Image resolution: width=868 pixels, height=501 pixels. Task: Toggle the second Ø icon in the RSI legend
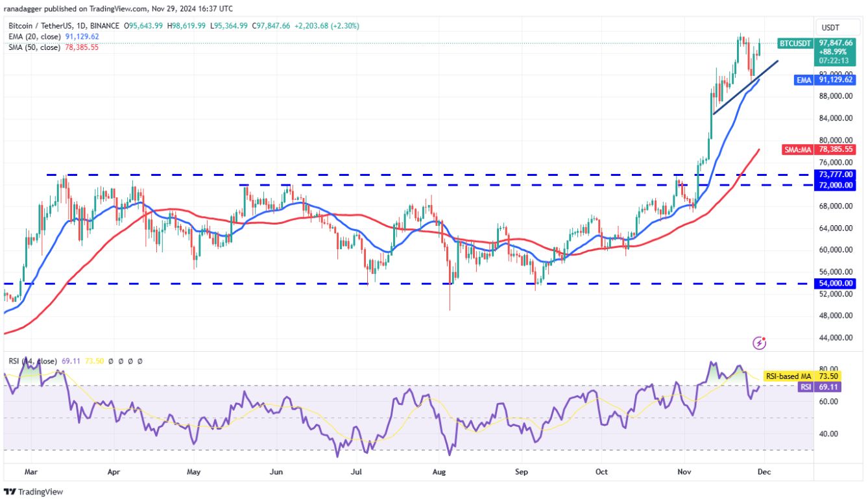click(121, 361)
